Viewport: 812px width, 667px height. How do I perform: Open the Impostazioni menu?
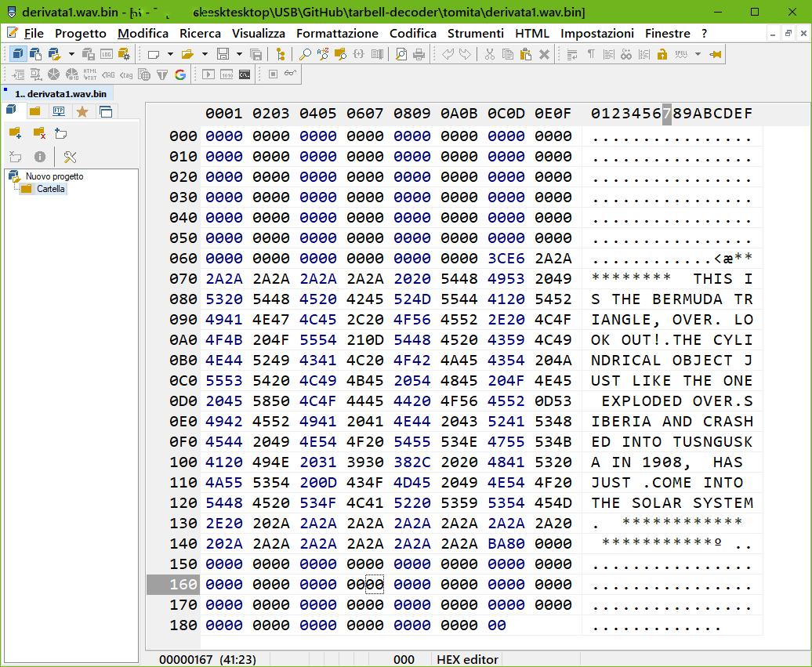[x=597, y=34]
